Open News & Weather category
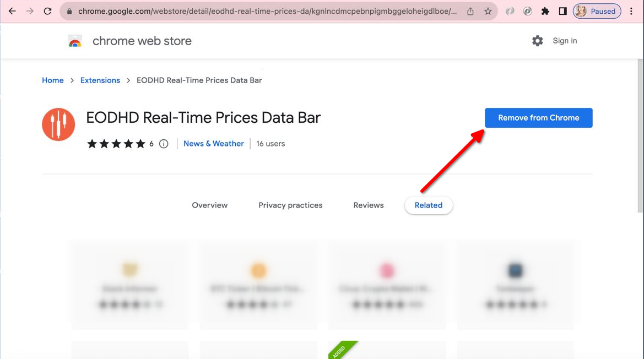Image resolution: width=644 pixels, height=359 pixels. point(214,144)
